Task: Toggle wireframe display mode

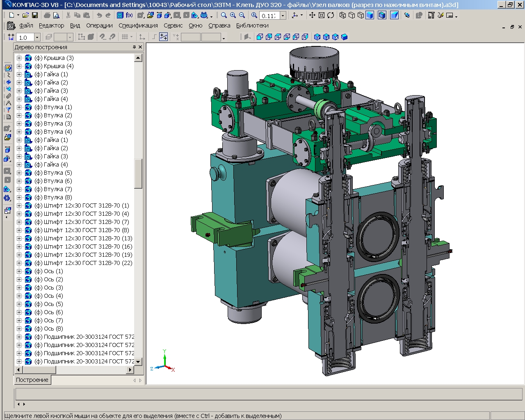Action: [x=342, y=15]
